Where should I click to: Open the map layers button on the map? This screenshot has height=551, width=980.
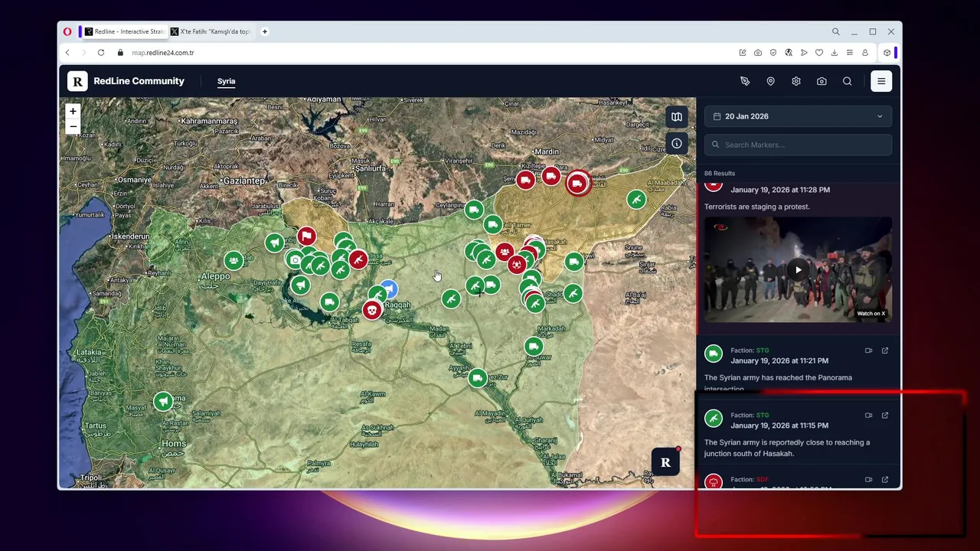pyautogui.click(x=677, y=117)
